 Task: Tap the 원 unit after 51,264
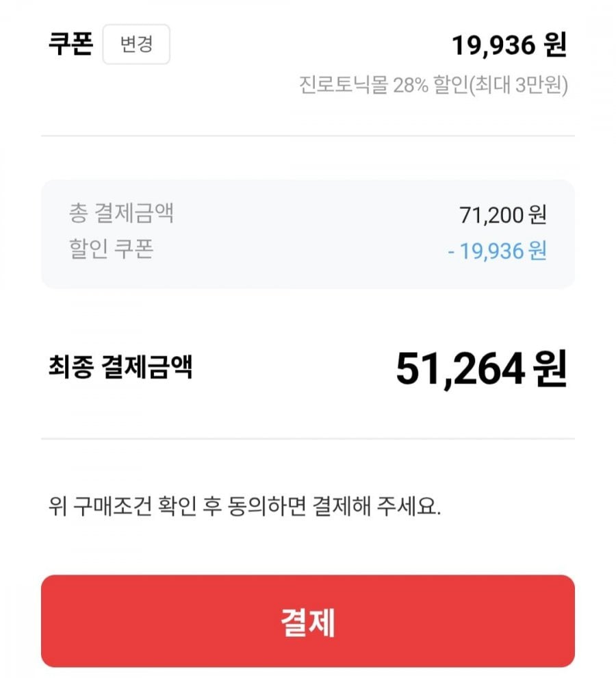[552, 370]
